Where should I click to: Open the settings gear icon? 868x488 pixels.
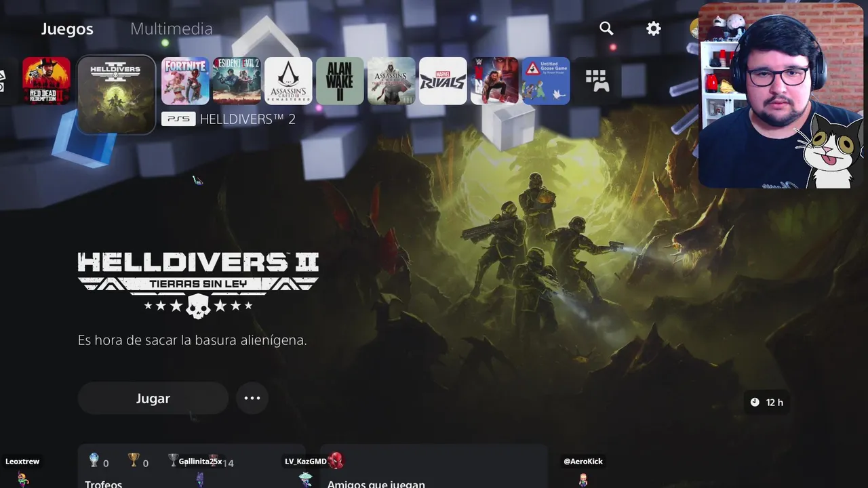(654, 28)
